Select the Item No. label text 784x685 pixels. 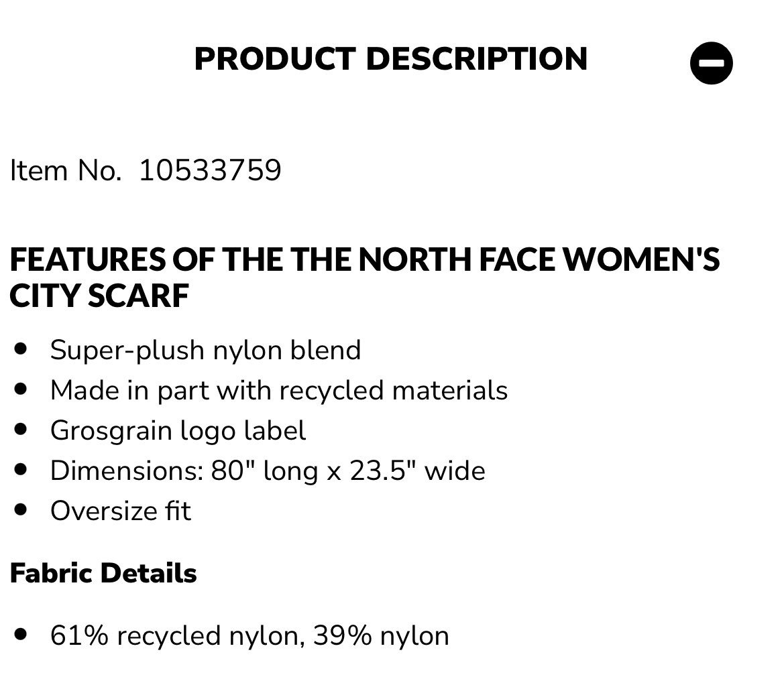click(x=66, y=170)
